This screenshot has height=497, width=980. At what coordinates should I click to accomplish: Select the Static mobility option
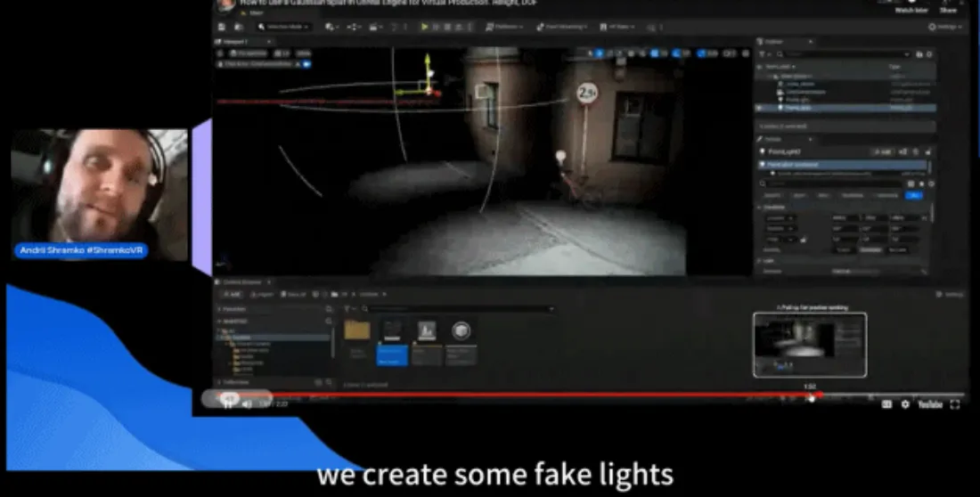[x=844, y=249]
